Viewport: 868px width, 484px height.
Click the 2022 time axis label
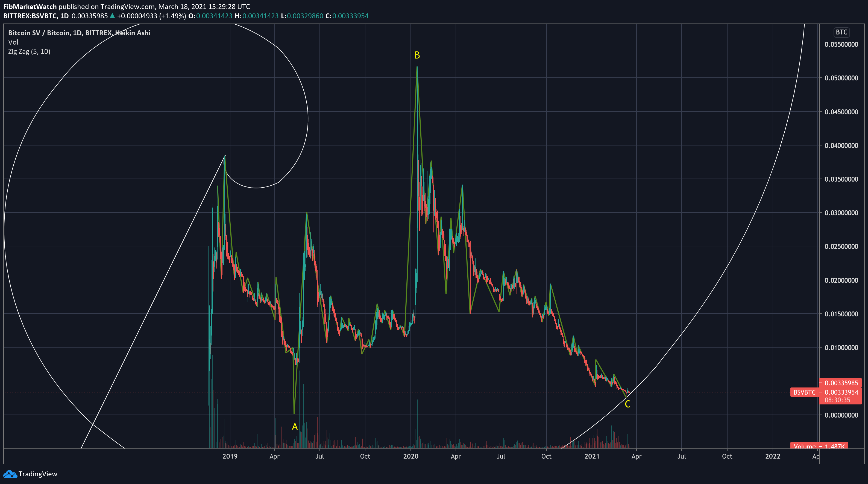[773, 456]
